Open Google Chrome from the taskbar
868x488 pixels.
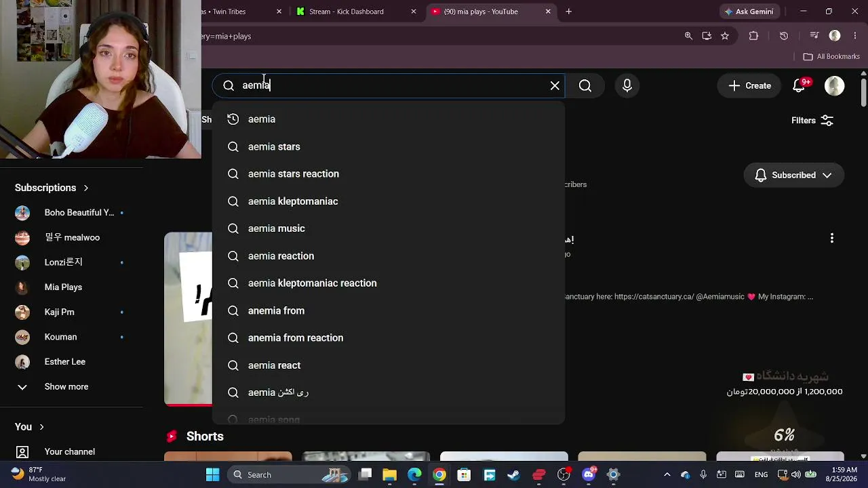[x=439, y=474]
